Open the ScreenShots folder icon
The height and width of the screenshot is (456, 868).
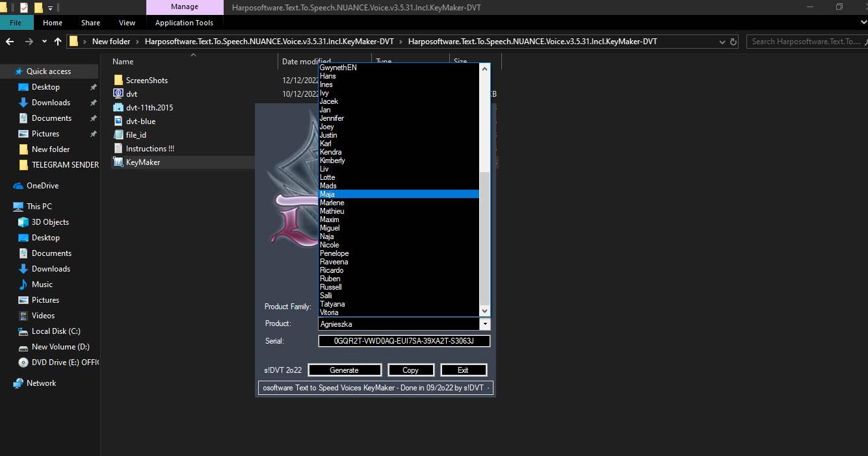(118, 81)
